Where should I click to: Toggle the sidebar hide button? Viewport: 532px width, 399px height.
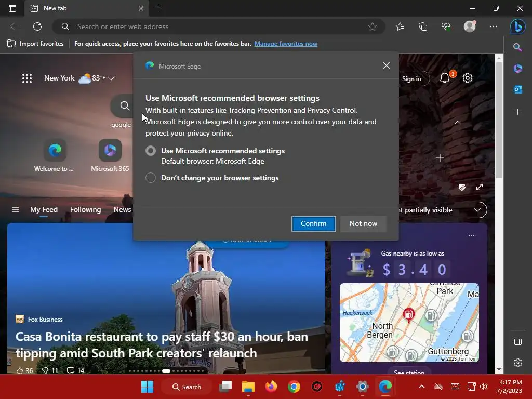518,342
